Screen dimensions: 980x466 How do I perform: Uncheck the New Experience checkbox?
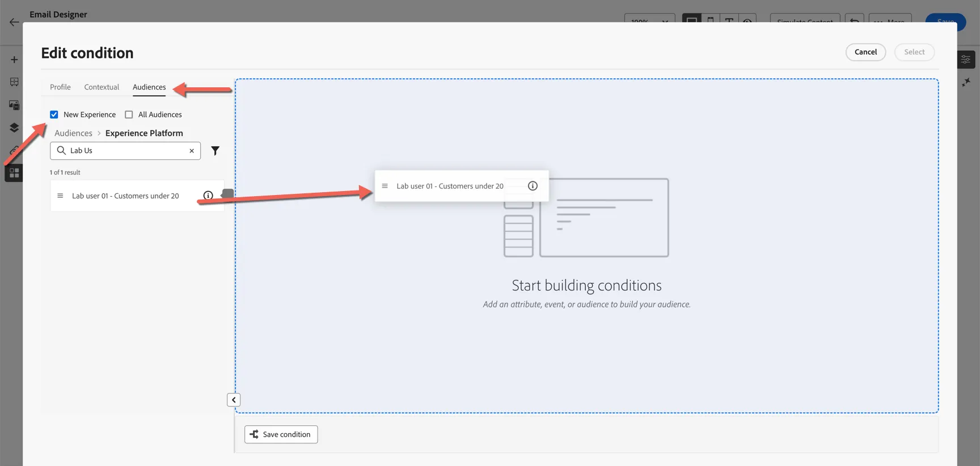coord(54,115)
